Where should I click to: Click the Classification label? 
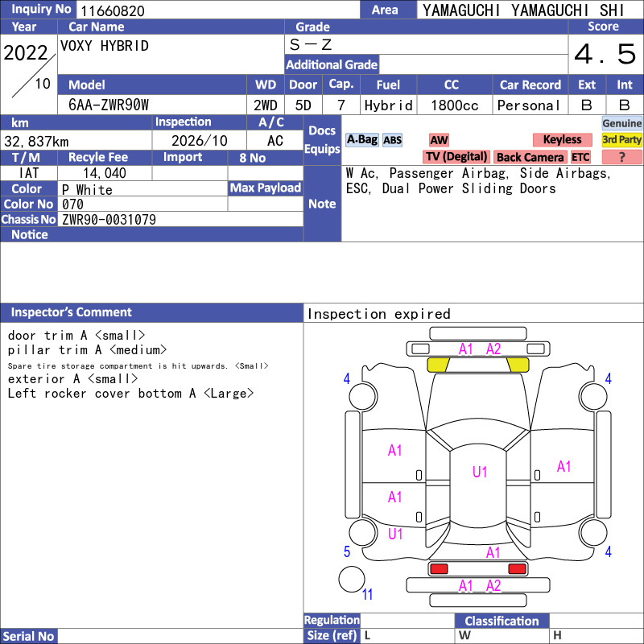502,621
